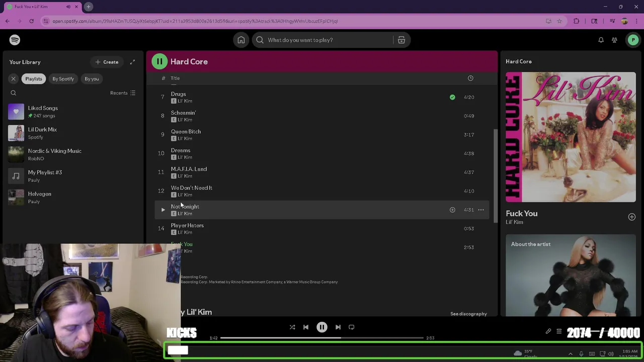Clear the library filter with X

[14, 79]
